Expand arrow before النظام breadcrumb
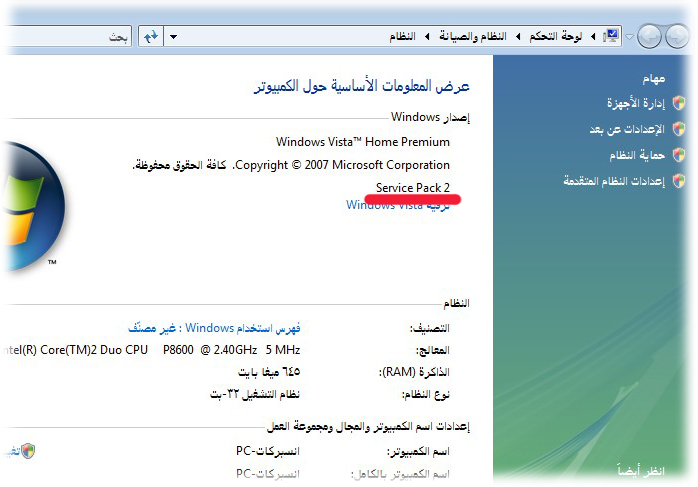Viewport: 698px width, 487px height. pos(427,37)
